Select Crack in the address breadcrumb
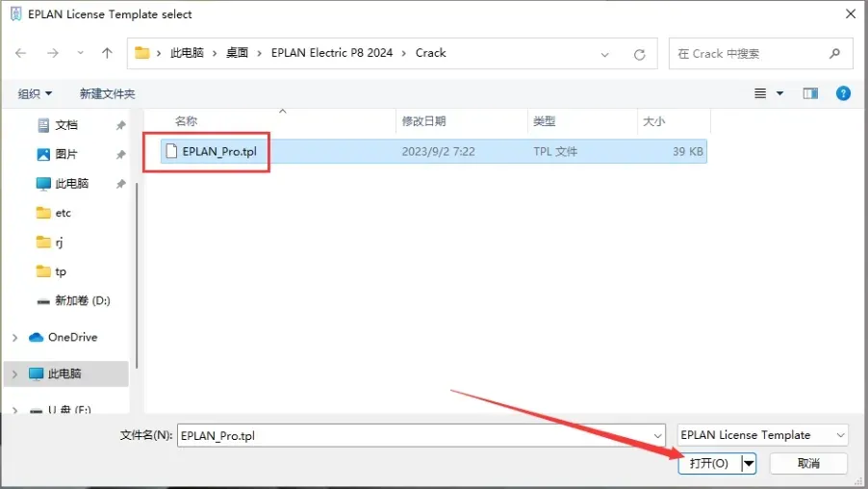 [x=431, y=53]
